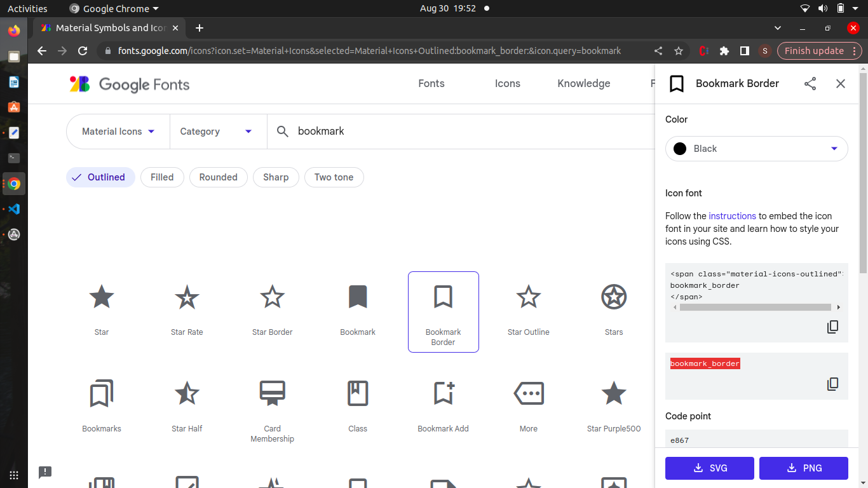
Task: Open the Fonts nav item
Action: pyautogui.click(x=431, y=83)
